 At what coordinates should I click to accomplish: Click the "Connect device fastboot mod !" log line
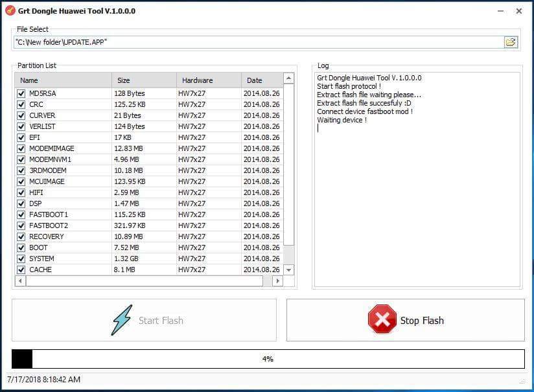365,111
